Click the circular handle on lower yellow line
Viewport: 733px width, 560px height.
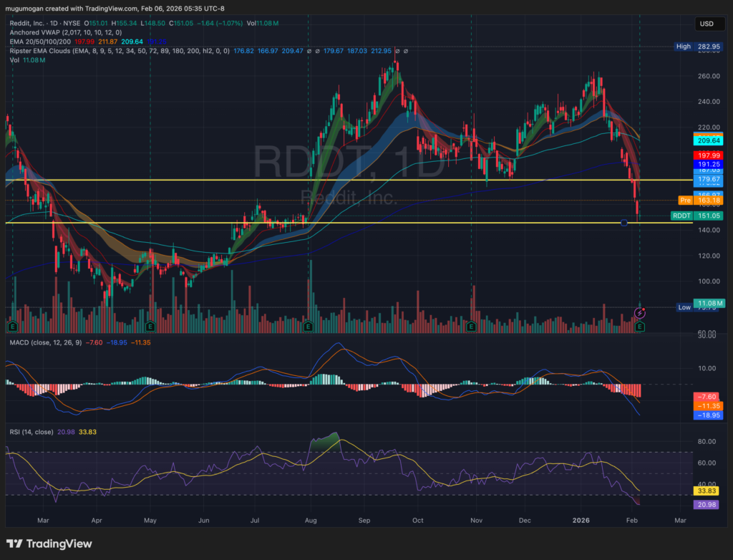coord(624,223)
